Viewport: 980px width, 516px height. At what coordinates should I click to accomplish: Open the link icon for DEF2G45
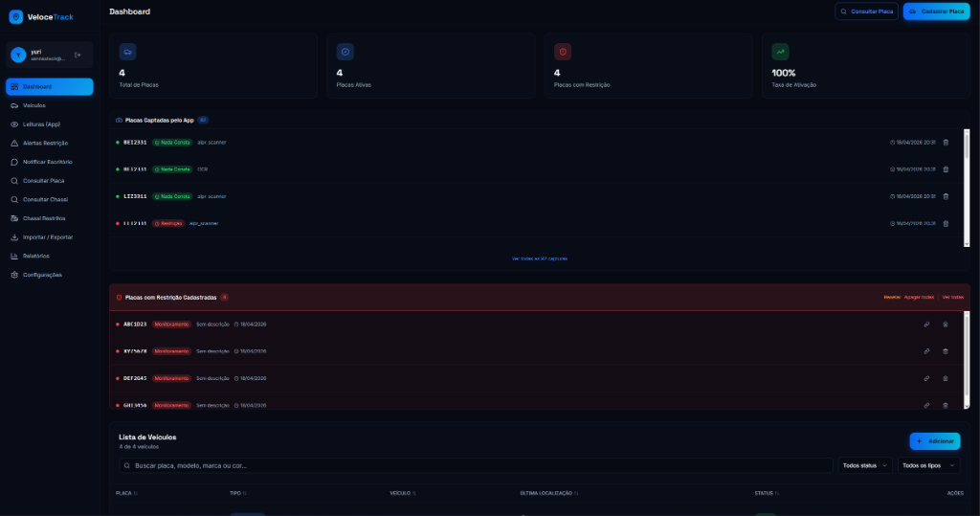pos(926,378)
